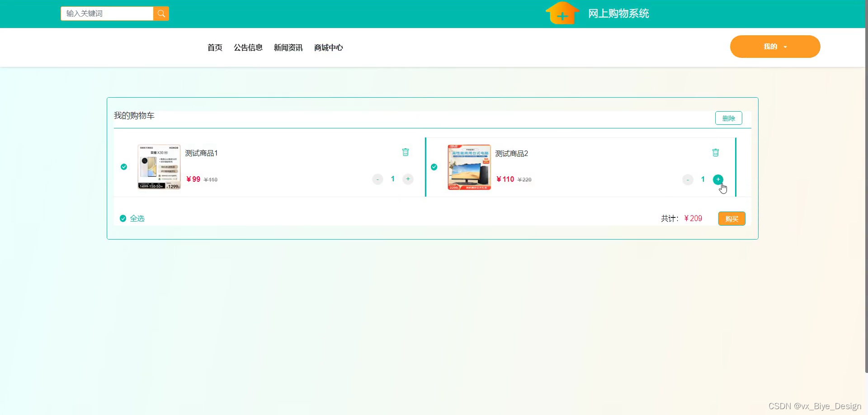Decrease quantity of 测试商品2 with minus
The image size is (868, 415).
point(688,180)
